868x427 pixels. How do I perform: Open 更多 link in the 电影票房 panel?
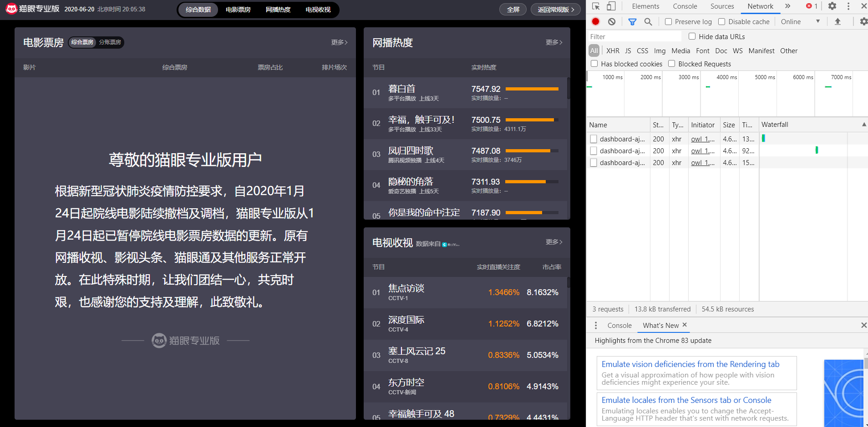tap(339, 42)
